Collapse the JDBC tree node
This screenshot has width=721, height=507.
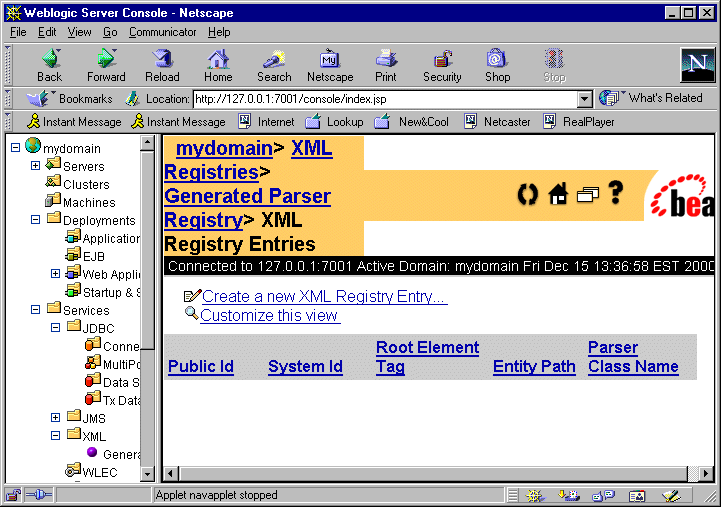point(55,328)
